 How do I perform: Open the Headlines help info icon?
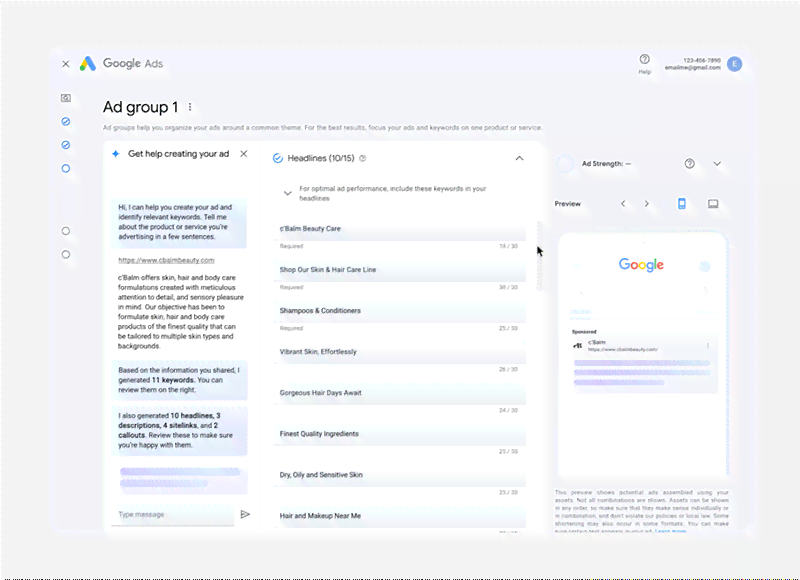coord(363,158)
